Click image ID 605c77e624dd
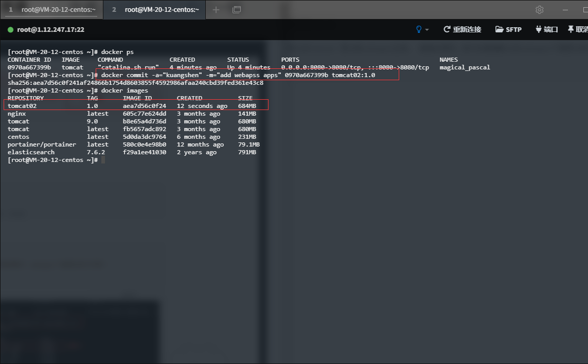This screenshot has height=364, width=588. pos(145,114)
